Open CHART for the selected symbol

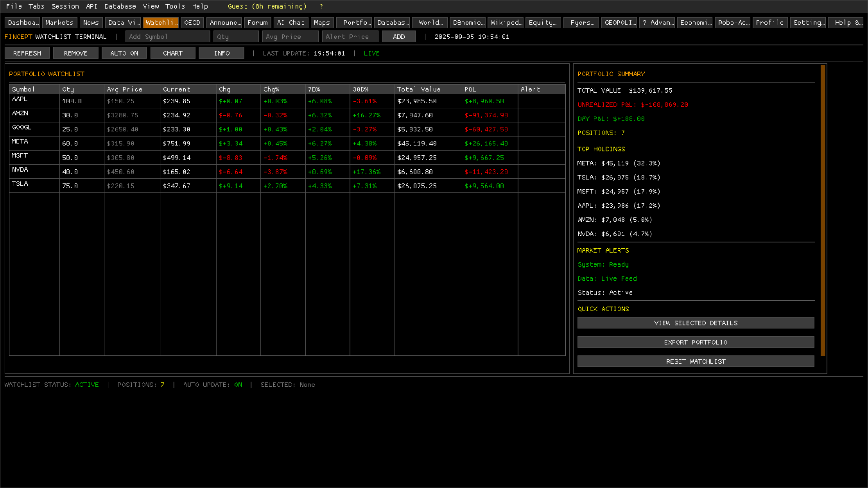(173, 53)
